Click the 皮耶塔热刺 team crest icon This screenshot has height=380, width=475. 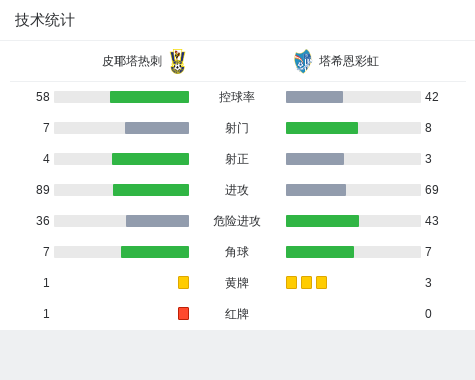pyautogui.click(x=178, y=61)
